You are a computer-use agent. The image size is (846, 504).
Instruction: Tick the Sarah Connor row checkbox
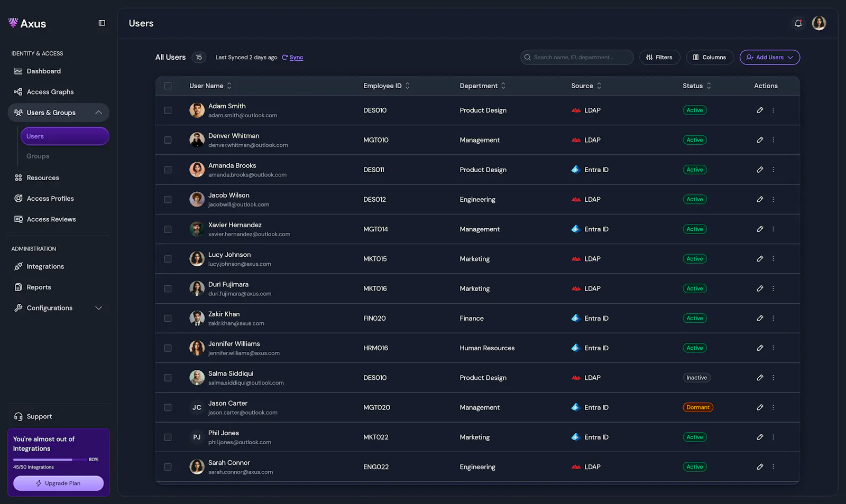pos(168,467)
